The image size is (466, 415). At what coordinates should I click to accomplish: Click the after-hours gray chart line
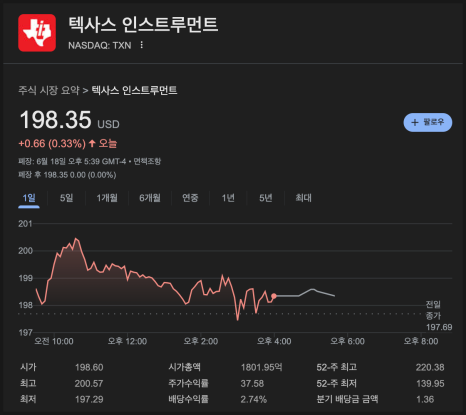pos(305,293)
